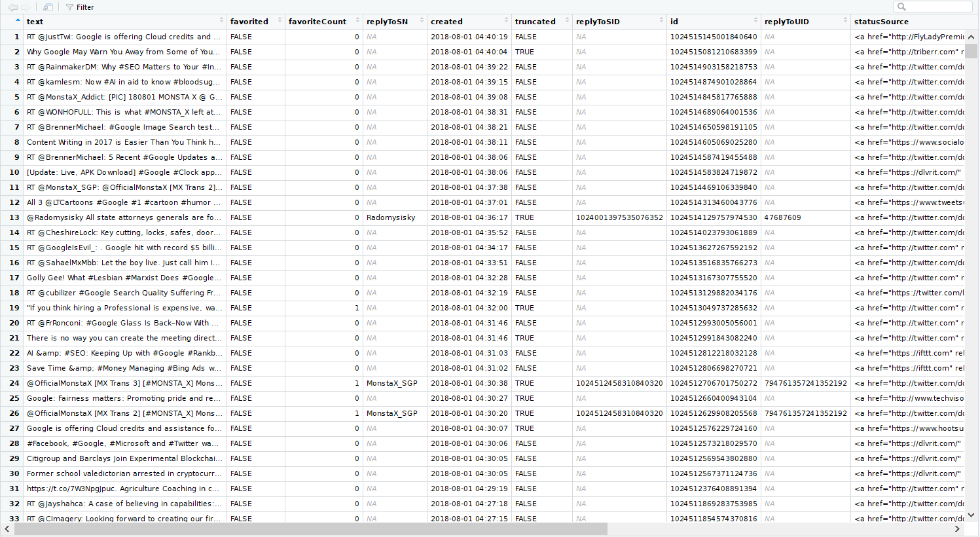Select cell 'Save Time &amp; #Money Managing #Bing Ads'
The height and width of the screenshot is (537, 980).
click(125, 368)
